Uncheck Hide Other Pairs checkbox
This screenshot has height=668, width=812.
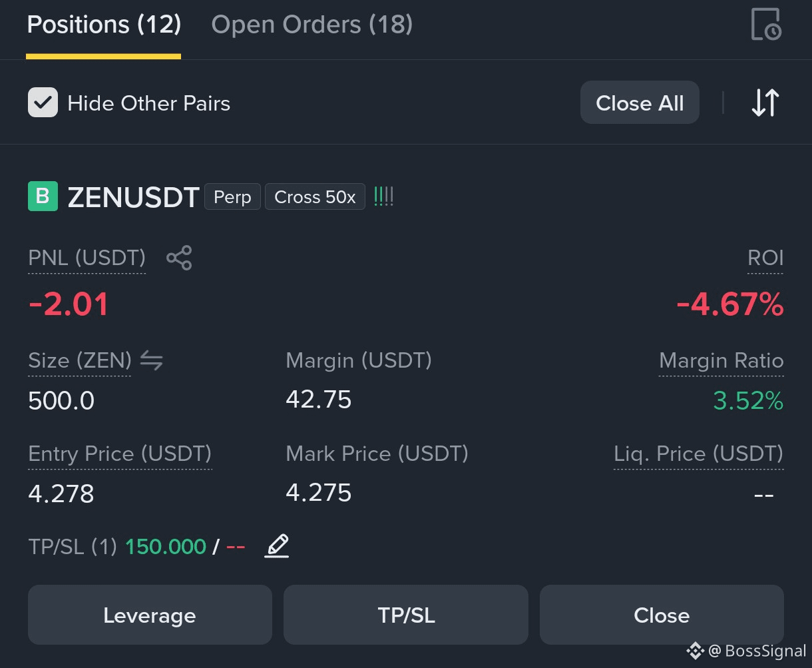[43, 103]
